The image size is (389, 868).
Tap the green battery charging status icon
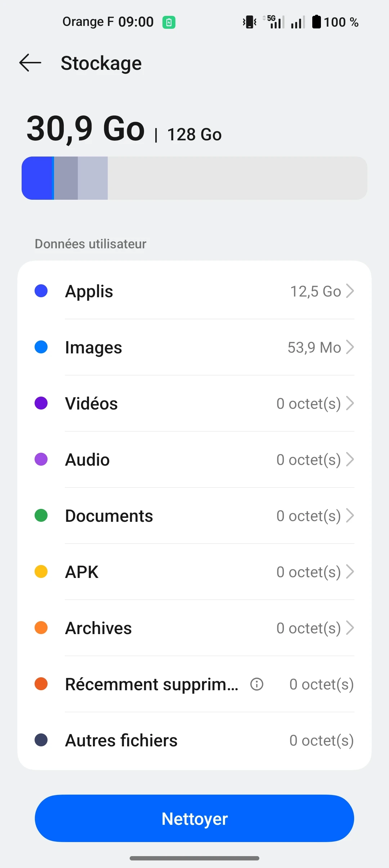pos(169,22)
